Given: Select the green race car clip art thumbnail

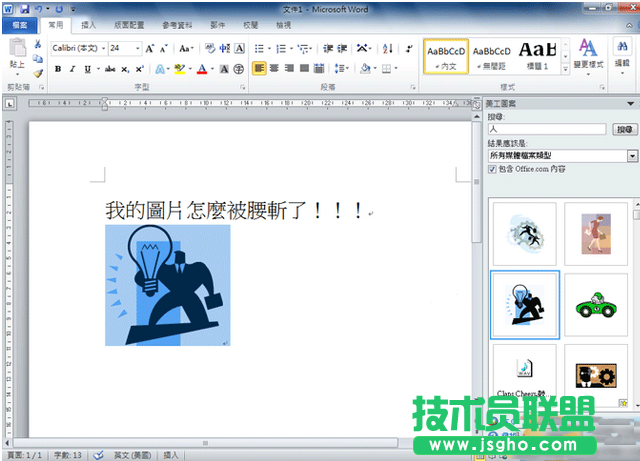Looking at the screenshot, I should (x=596, y=305).
